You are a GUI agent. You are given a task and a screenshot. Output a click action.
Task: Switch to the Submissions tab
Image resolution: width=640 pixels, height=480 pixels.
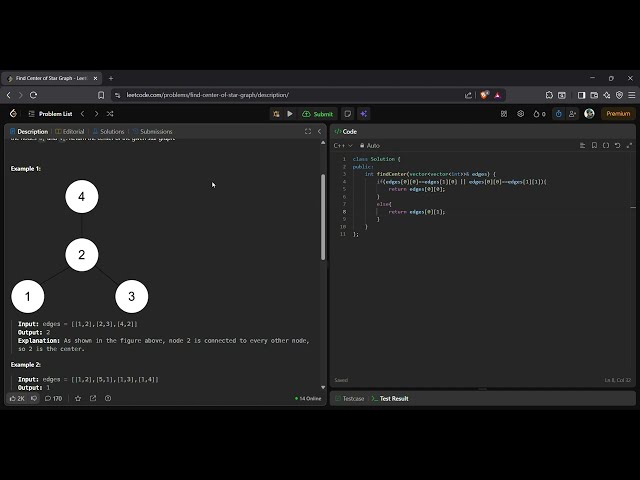153,131
